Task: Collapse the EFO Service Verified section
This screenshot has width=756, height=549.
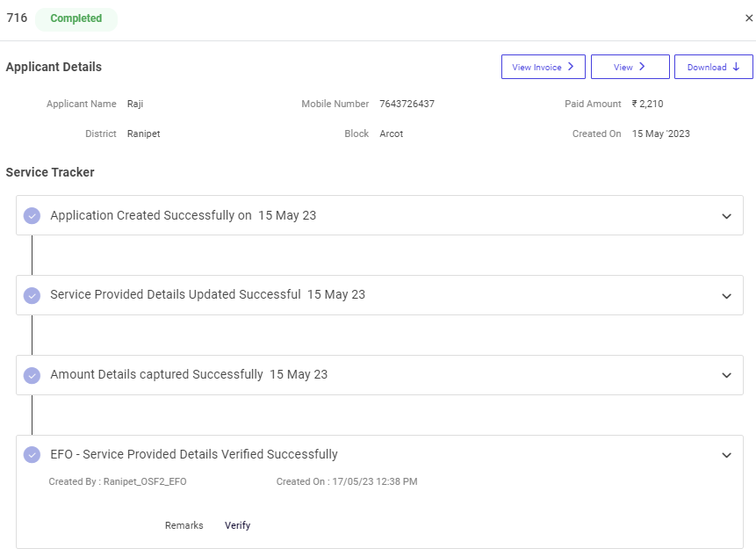Action: [x=726, y=455]
